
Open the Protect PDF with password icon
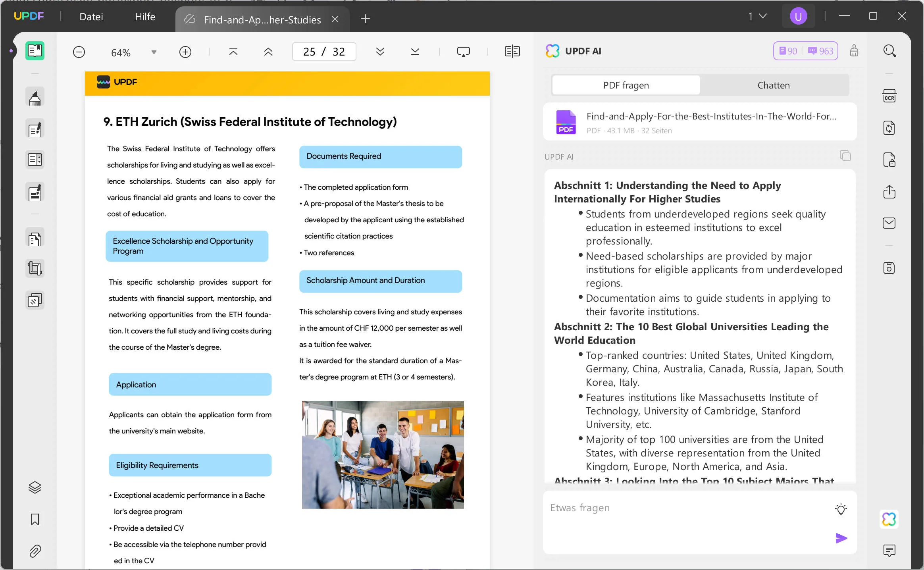click(889, 160)
